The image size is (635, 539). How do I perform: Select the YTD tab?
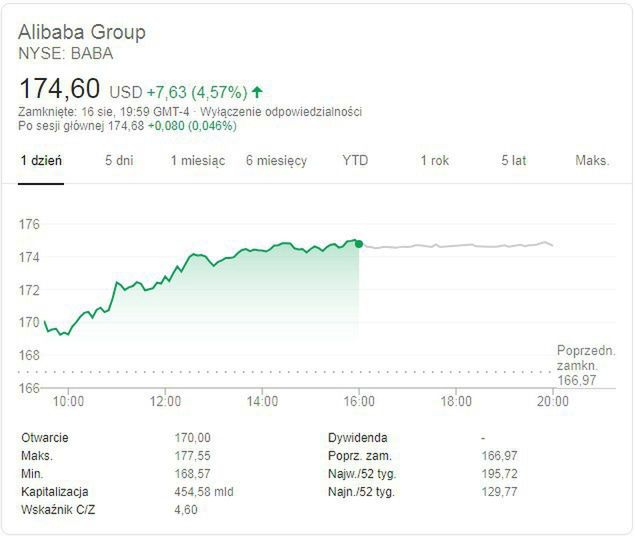[355, 161]
